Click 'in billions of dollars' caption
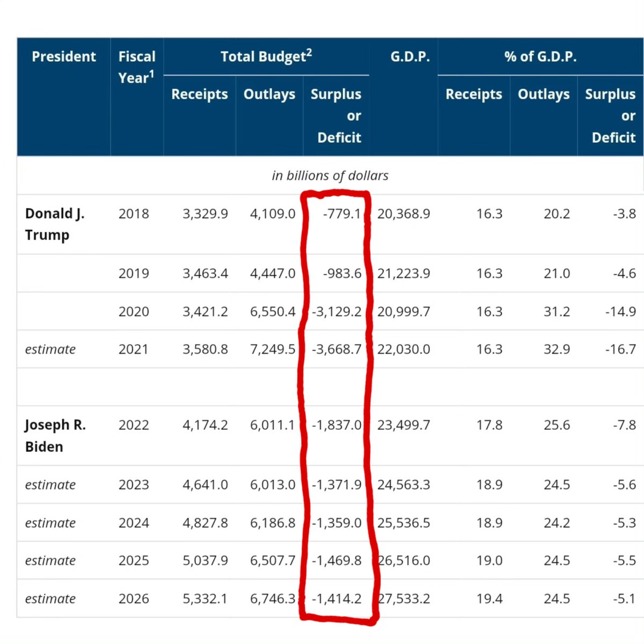 click(330, 175)
